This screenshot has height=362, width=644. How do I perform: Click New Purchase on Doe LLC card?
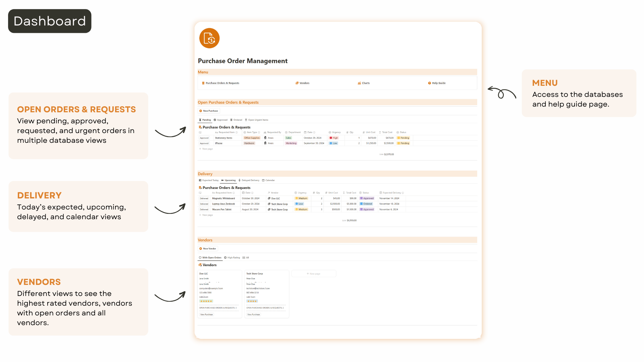207,315
